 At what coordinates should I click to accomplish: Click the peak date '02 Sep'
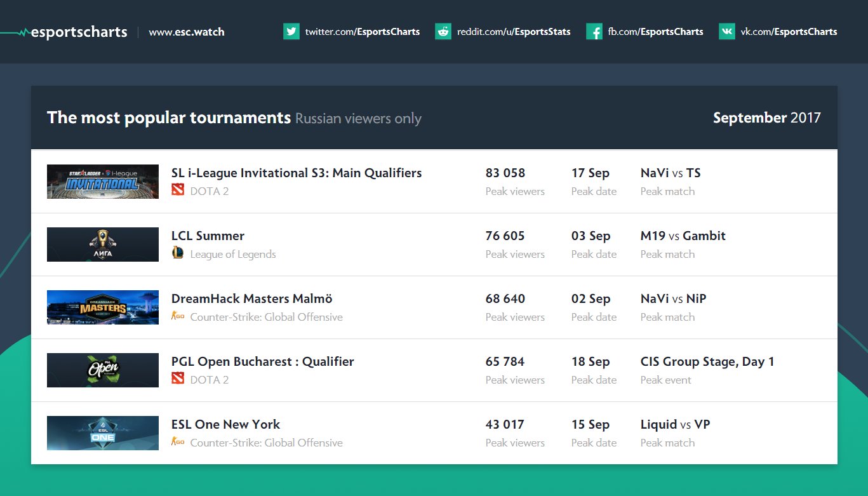coord(591,298)
